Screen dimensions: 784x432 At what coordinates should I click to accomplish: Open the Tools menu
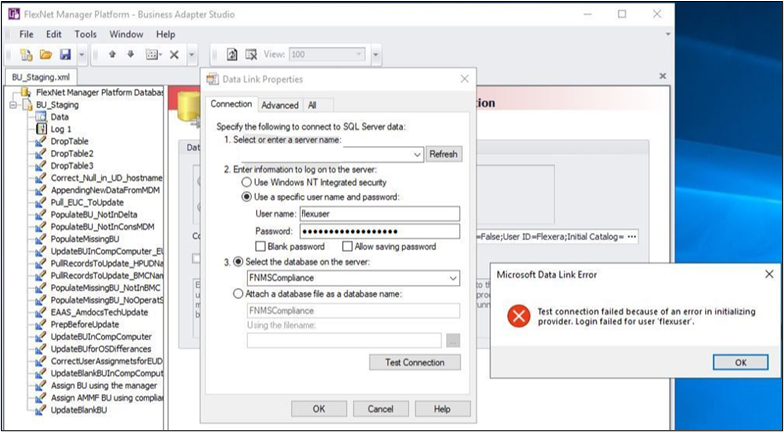click(x=85, y=34)
